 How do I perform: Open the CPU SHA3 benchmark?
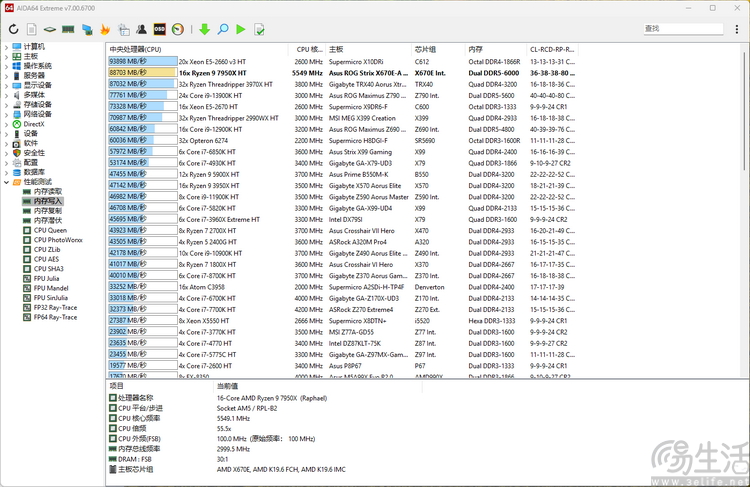tap(48, 269)
